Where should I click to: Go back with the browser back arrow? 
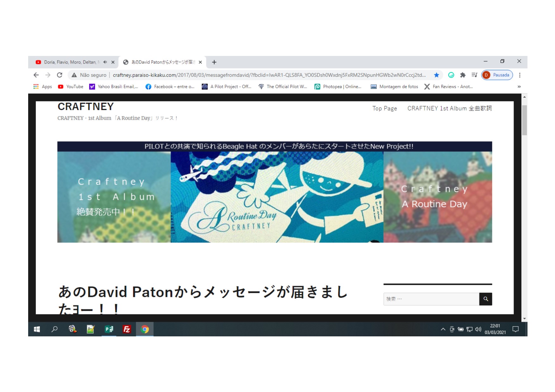coord(36,75)
